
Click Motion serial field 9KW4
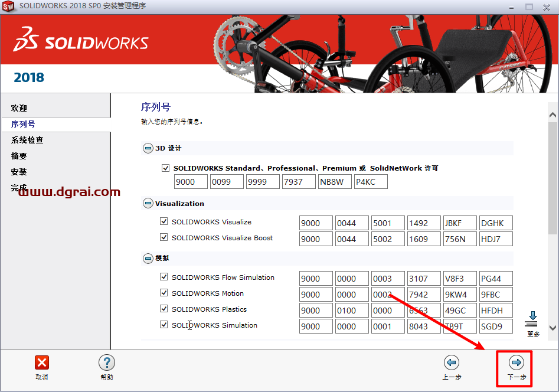click(x=460, y=295)
